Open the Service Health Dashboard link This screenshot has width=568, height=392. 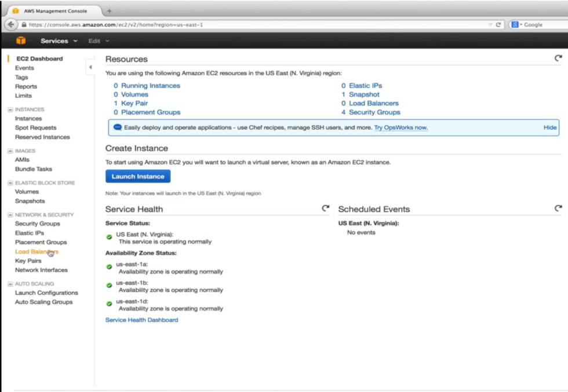[141, 320]
